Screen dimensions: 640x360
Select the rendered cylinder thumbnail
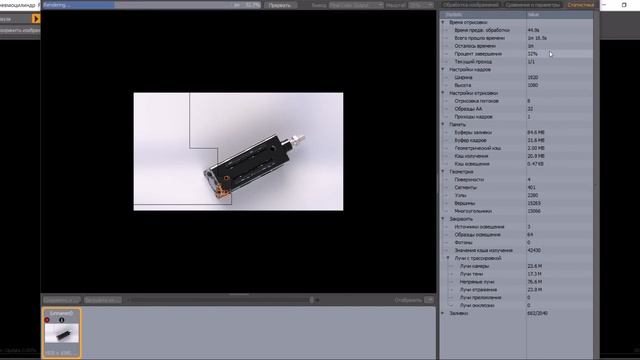coord(62,333)
